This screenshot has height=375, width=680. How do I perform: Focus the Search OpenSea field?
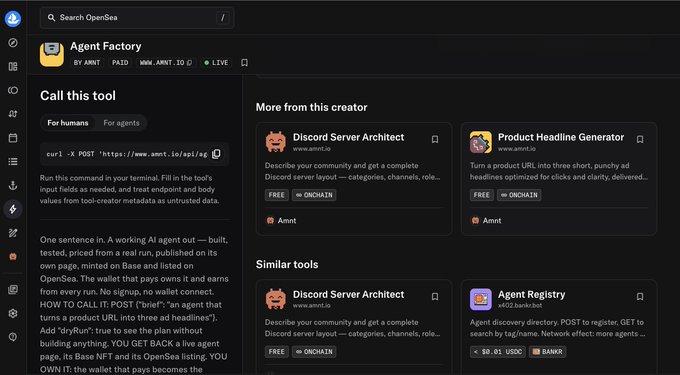(137, 18)
